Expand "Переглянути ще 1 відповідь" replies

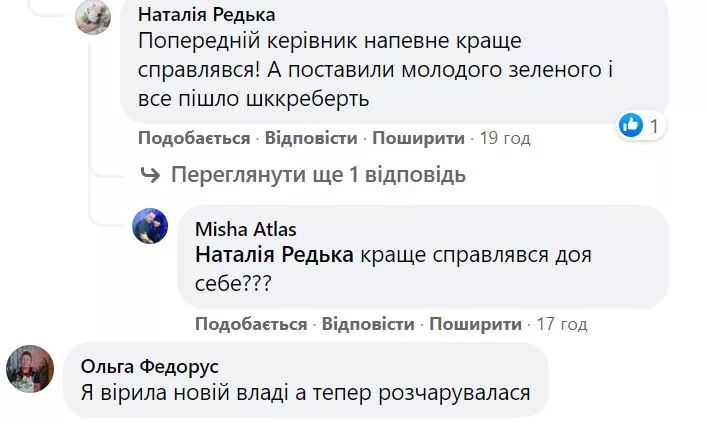[318, 176]
